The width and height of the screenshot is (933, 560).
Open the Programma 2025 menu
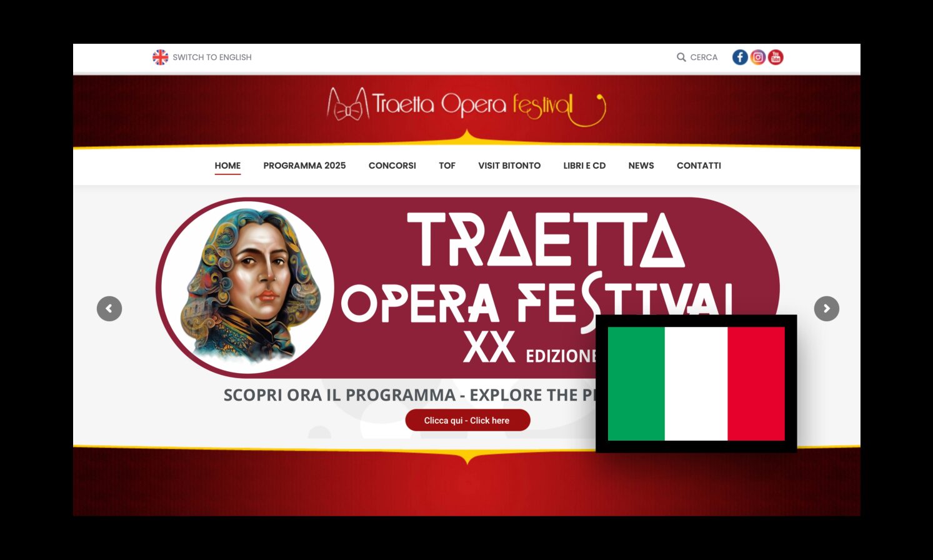[x=304, y=166]
